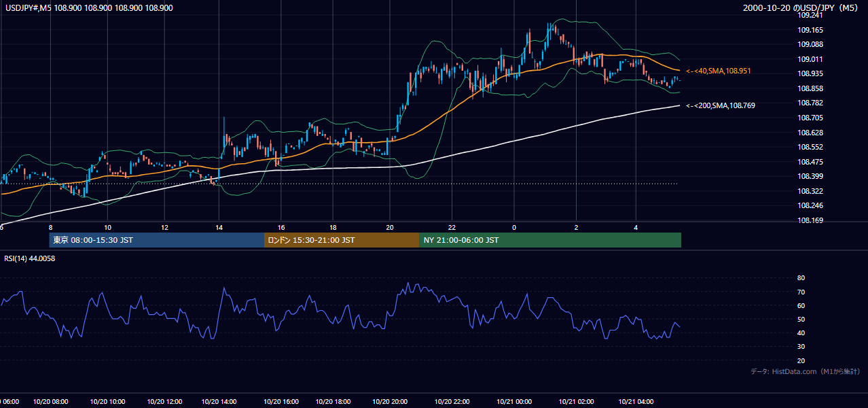Click the RSI(14) 44.0058 indicator label
868x408 pixels.
(x=30, y=258)
